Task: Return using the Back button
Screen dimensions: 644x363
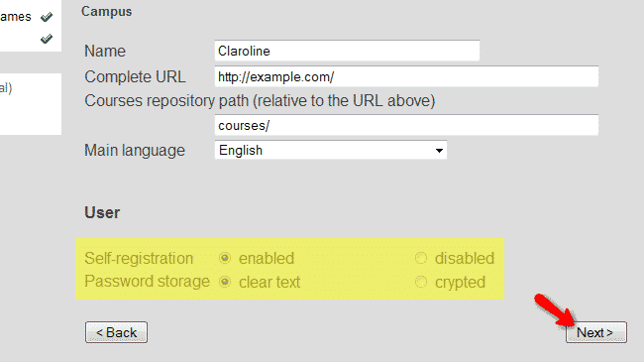Action: coord(116,332)
